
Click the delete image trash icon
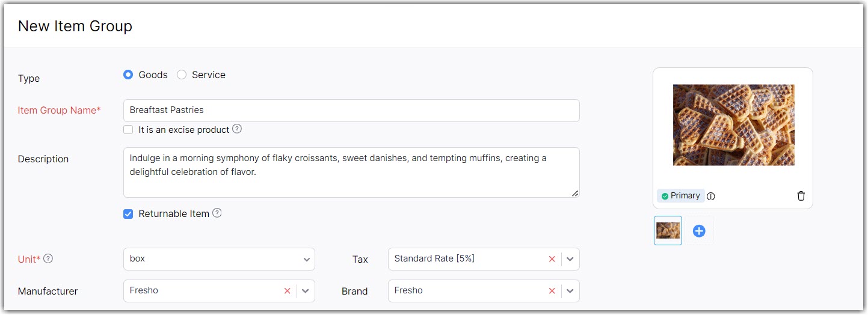click(801, 196)
